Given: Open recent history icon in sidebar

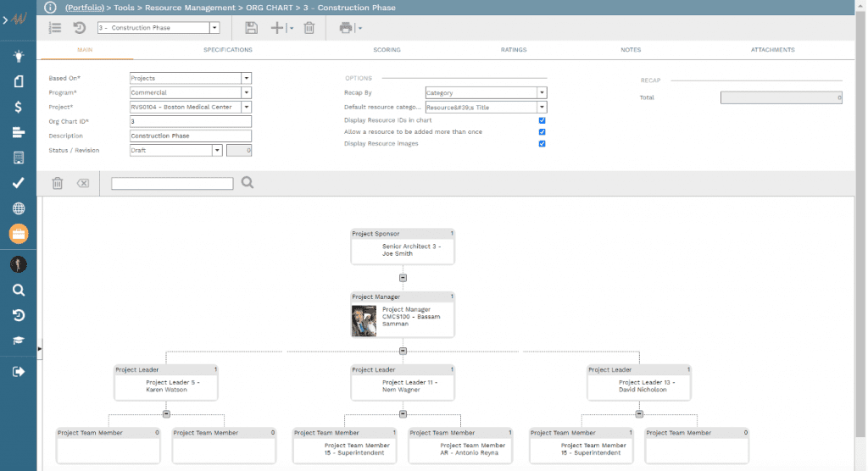Looking at the screenshot, I should (x=19, y=315).
